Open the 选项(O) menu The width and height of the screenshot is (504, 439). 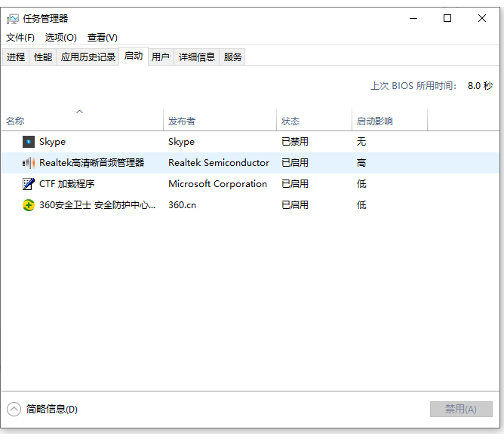(60, 38)
